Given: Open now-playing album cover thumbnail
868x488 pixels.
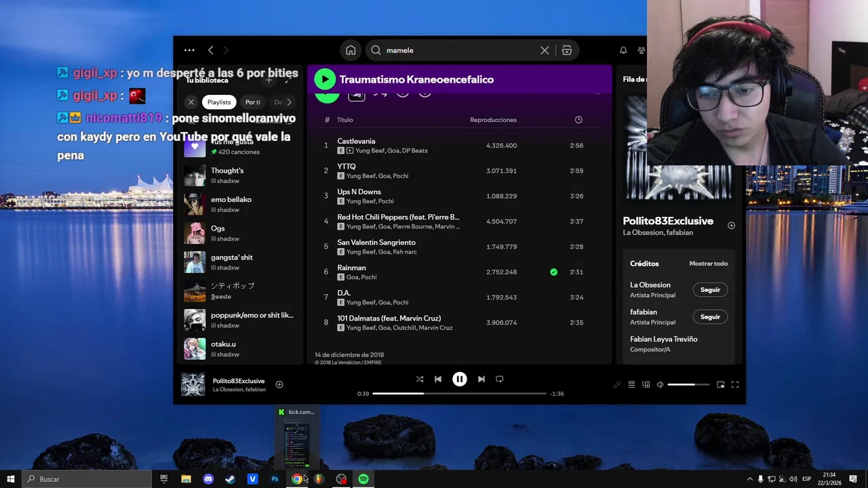Looking at the screenshot, I should [x=193, y=384].
